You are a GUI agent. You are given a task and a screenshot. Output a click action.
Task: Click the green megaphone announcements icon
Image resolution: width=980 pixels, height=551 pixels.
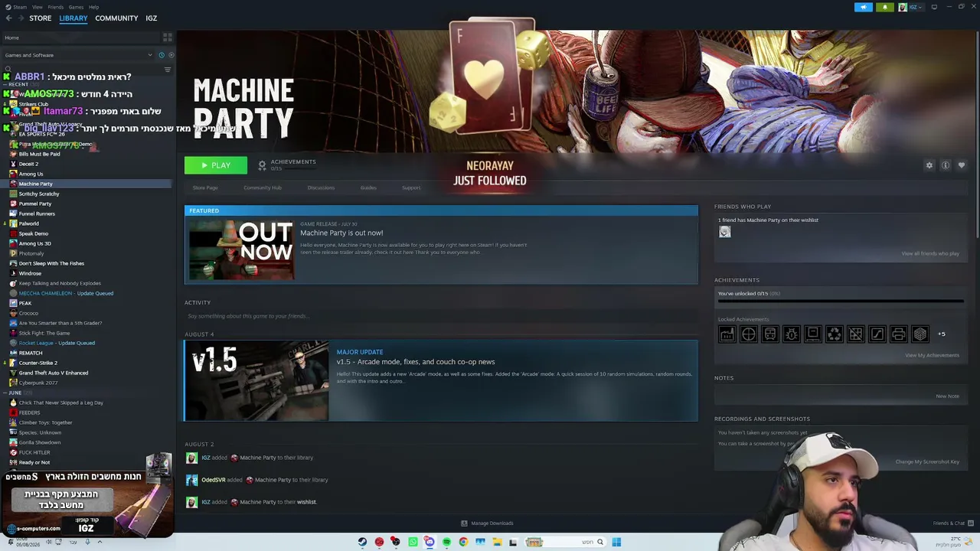[863, 7]
